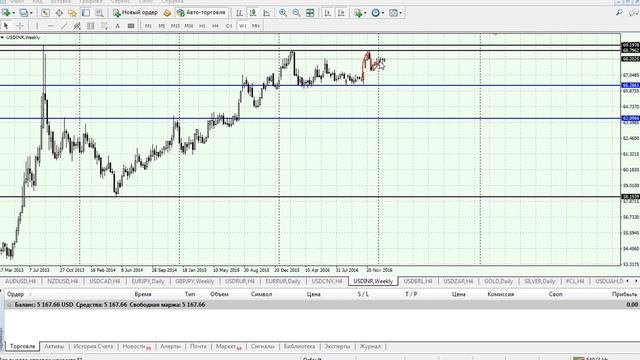
Task: Select the text label tool
Action: [131, 26]
